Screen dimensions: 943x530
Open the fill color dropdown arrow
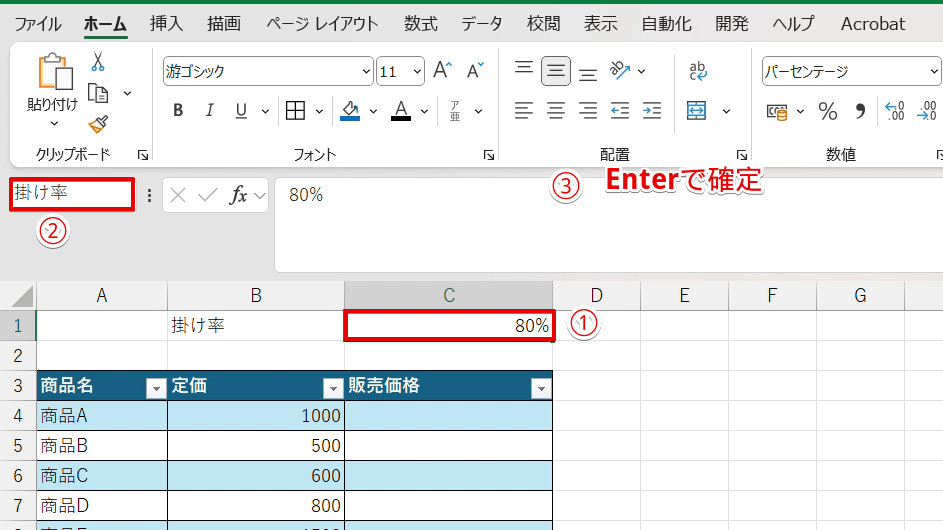click(373, 111)
